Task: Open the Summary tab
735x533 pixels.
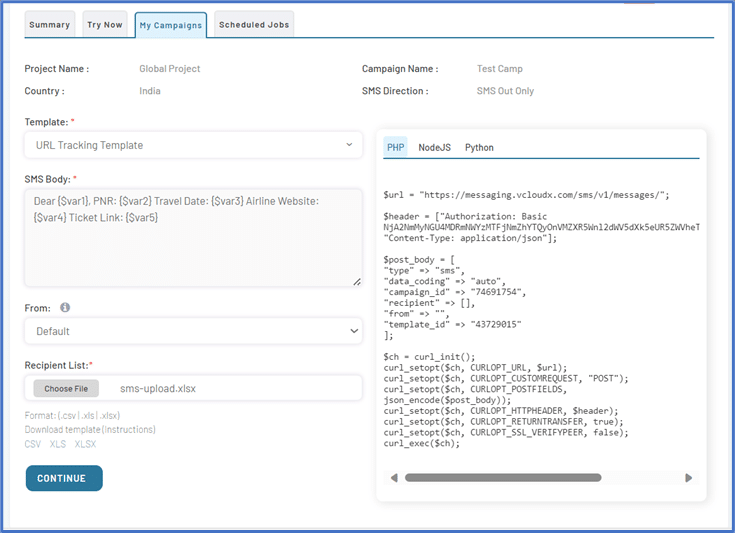Action: coord(49,24)
